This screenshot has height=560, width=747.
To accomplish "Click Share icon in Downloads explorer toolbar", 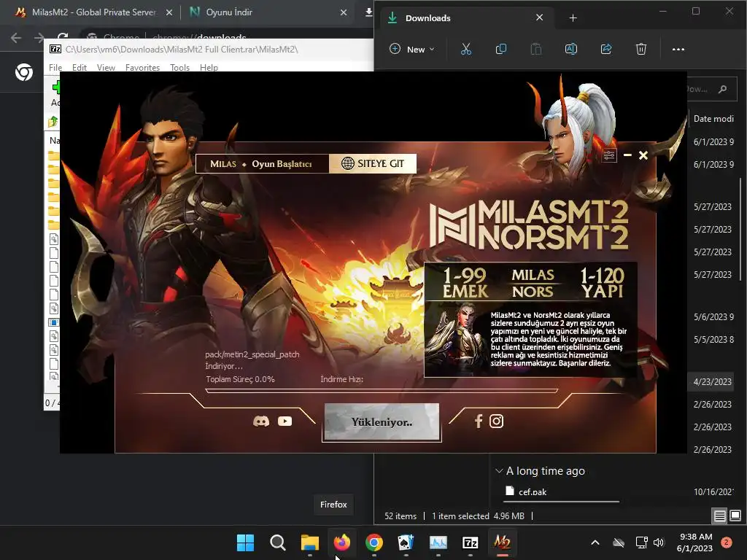I will click(606, 49).
